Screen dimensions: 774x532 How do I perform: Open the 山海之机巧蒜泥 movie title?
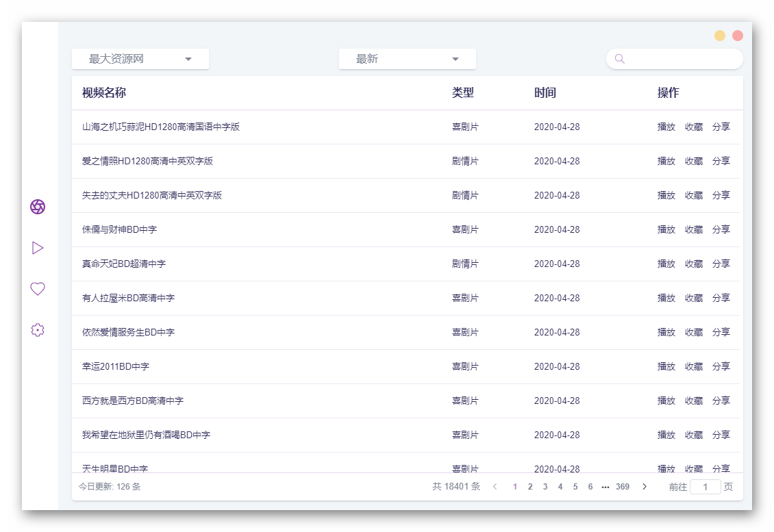click(162, 127)
